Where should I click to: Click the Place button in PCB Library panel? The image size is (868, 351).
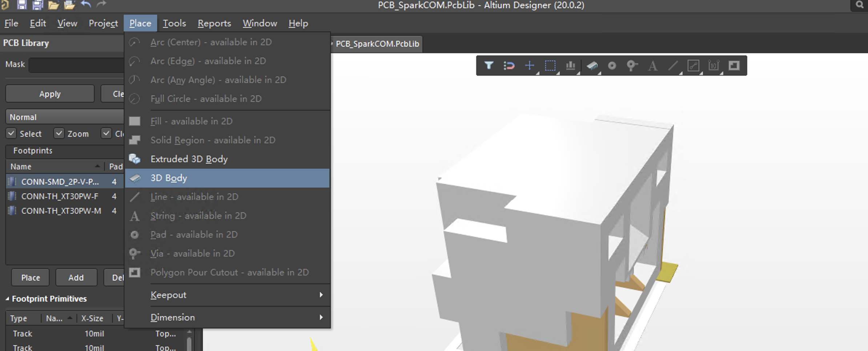tap(31, 278)
